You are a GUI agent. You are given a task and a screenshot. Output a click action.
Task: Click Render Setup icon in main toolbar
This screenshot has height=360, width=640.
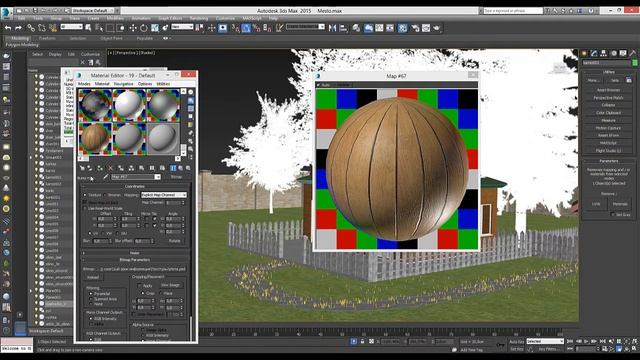tap(415, 28)
